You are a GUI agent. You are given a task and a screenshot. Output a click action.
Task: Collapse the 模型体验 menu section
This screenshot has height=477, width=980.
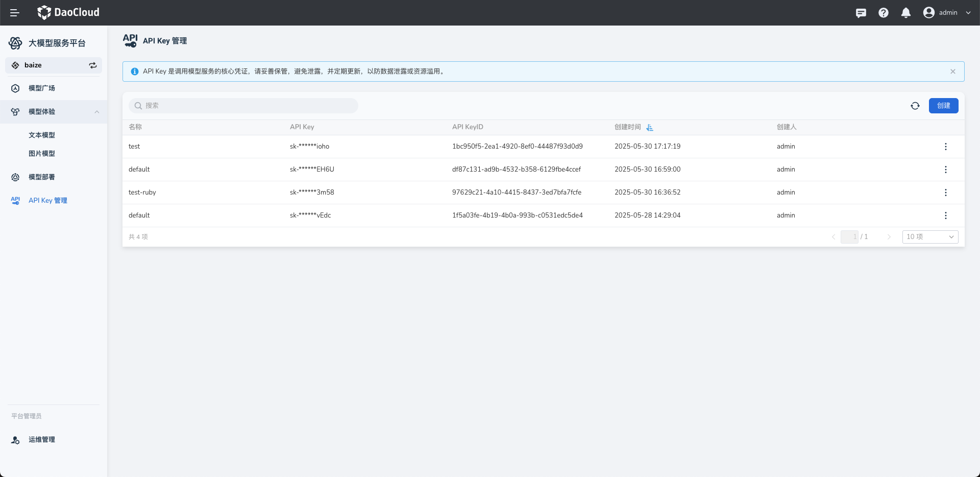(x=96, y=112)
